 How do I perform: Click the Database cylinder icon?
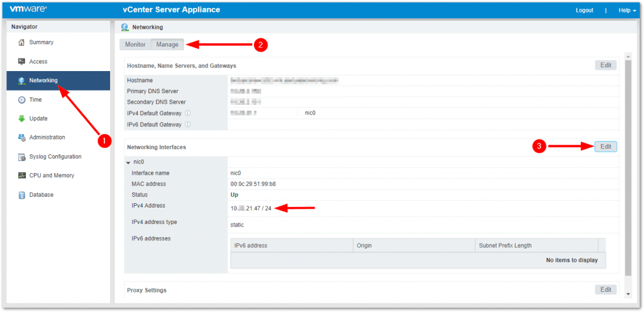(22, 195)
